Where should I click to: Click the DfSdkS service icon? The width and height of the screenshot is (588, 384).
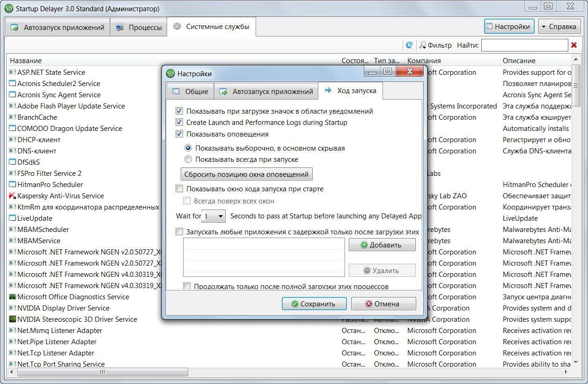pyautogui.click(x=13, y=162)
